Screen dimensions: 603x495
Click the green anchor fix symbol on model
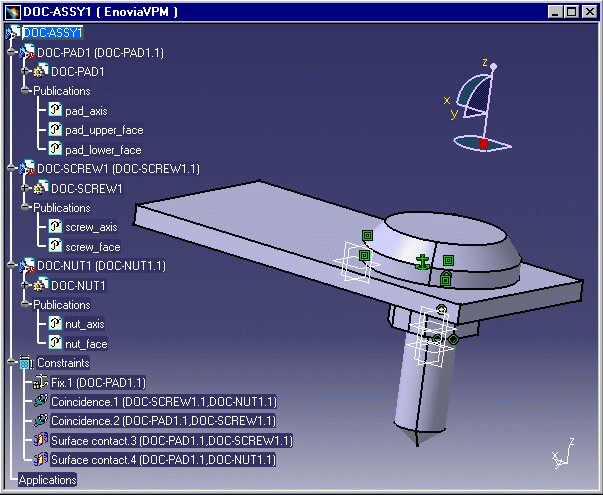[x=423, y=262]
